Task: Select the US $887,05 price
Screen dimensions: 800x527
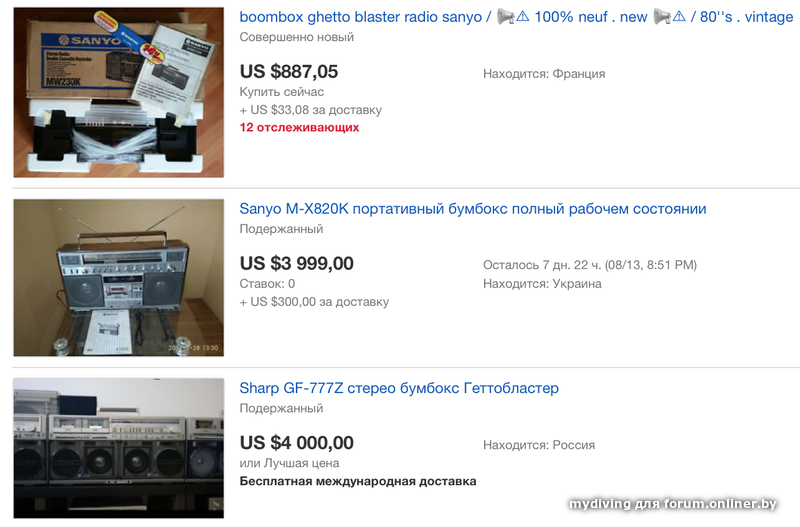Action: coord(289,71)
